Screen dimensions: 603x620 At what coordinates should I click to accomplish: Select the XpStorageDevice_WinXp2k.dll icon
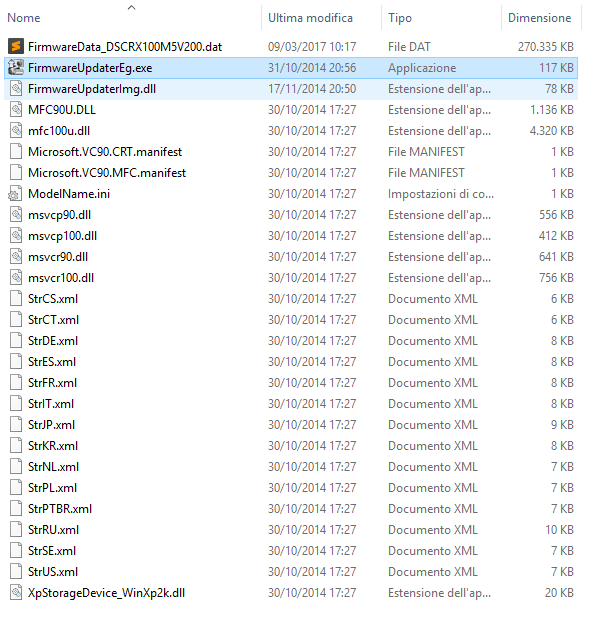click(15, 593)
